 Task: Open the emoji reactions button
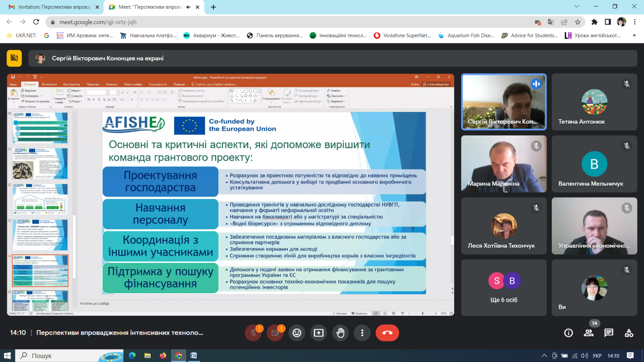point(297,333)
